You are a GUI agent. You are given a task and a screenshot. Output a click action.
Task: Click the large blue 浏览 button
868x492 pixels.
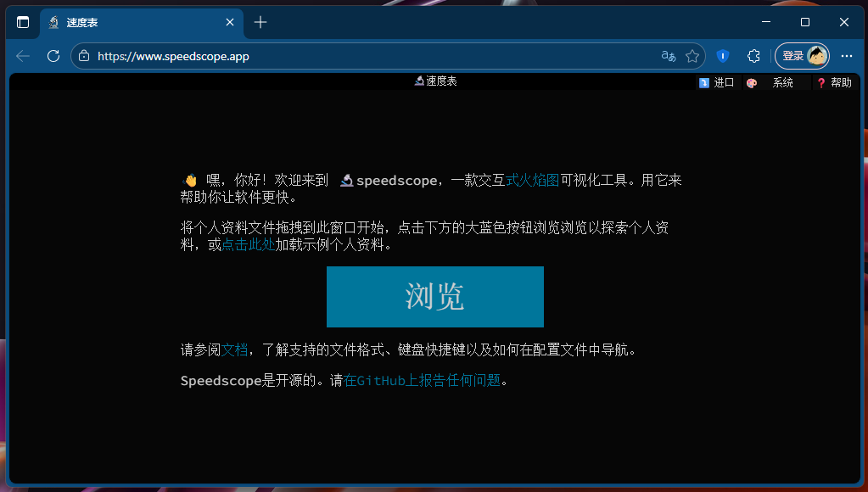(434, 297)
